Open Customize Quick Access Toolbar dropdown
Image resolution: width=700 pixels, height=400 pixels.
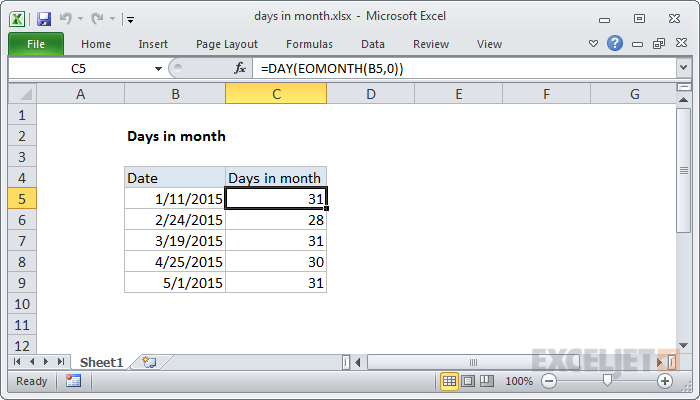click(x=131, y=19)
